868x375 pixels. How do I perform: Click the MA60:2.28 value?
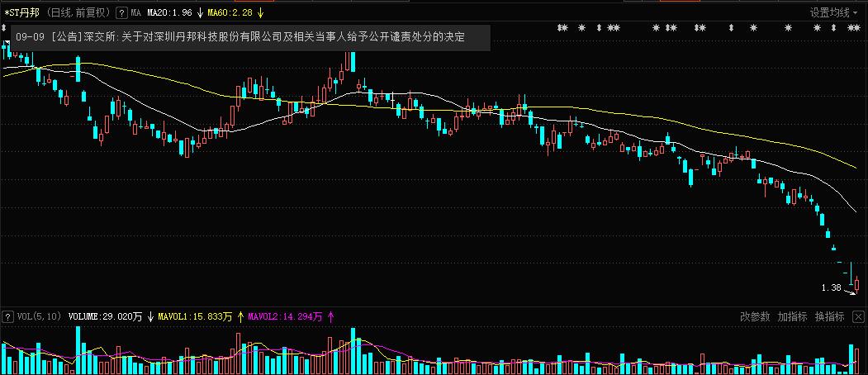point(231,12)
